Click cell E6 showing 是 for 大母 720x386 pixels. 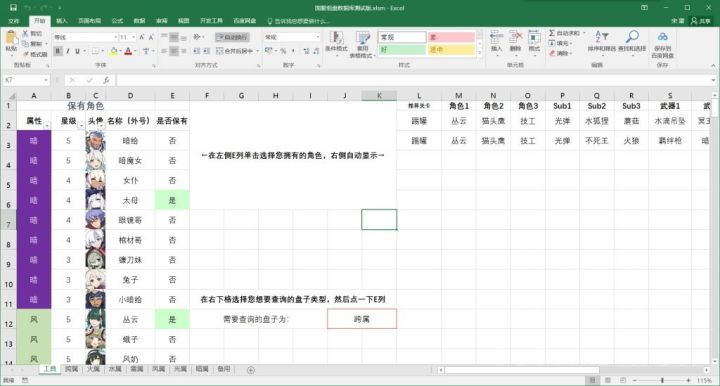point(172,200)
